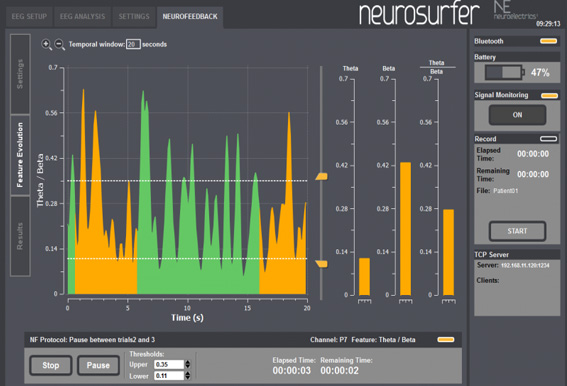Screen dimensions: 567x386
Task: Adjust the Upper threshold stepper arrows
Action: coord(188,364)
